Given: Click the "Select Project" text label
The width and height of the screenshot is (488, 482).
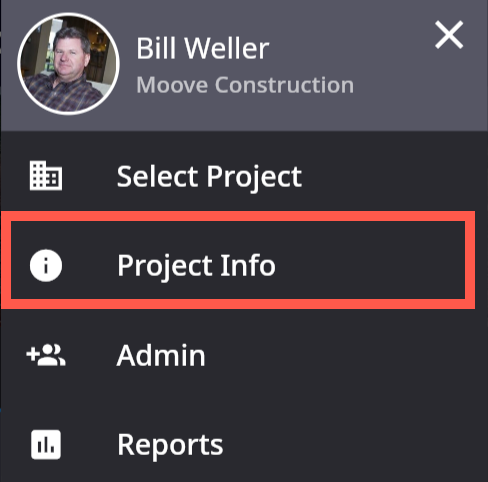Looking at the screenshot, I should pos(209,177).
